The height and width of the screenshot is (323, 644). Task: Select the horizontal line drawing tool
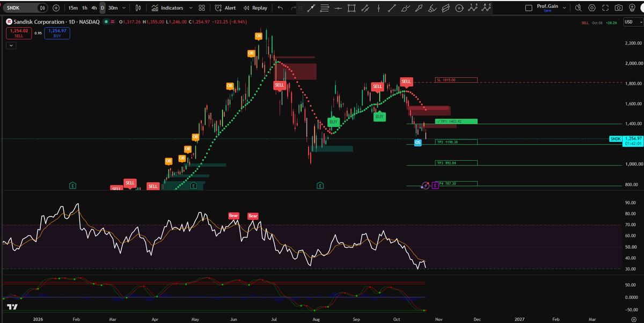pyautogui.click(x=338, y=8)
